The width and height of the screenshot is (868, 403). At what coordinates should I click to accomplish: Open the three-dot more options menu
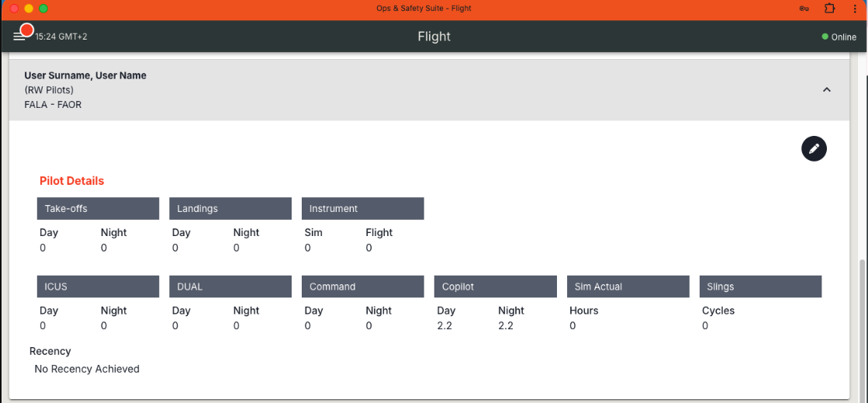[855, 9]
